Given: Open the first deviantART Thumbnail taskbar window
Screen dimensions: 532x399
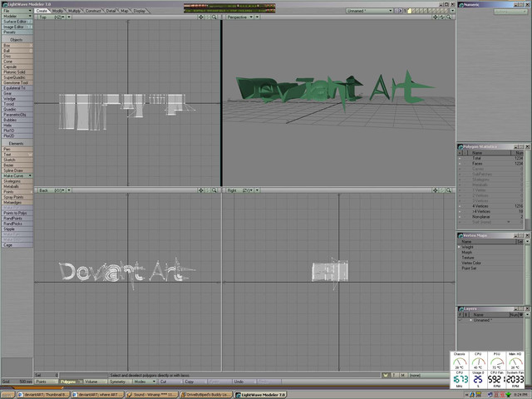Looking at the screenshot, I should [x=43, y=395].
